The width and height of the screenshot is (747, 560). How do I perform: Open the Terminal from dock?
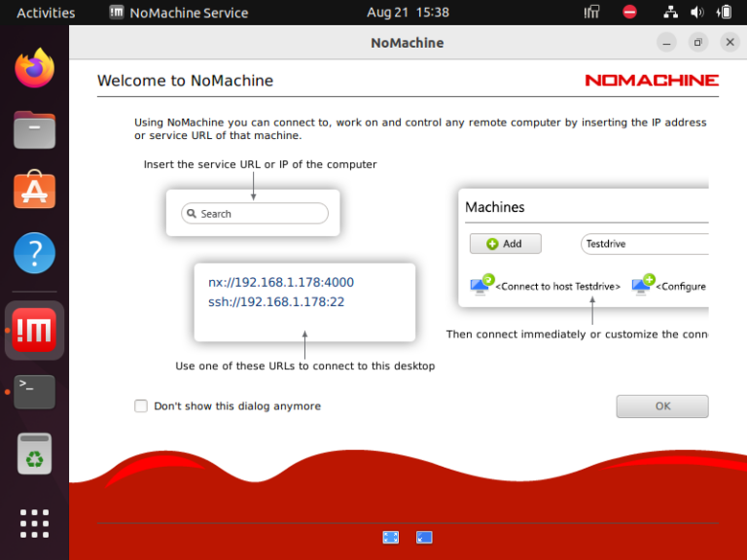[34, 392]
